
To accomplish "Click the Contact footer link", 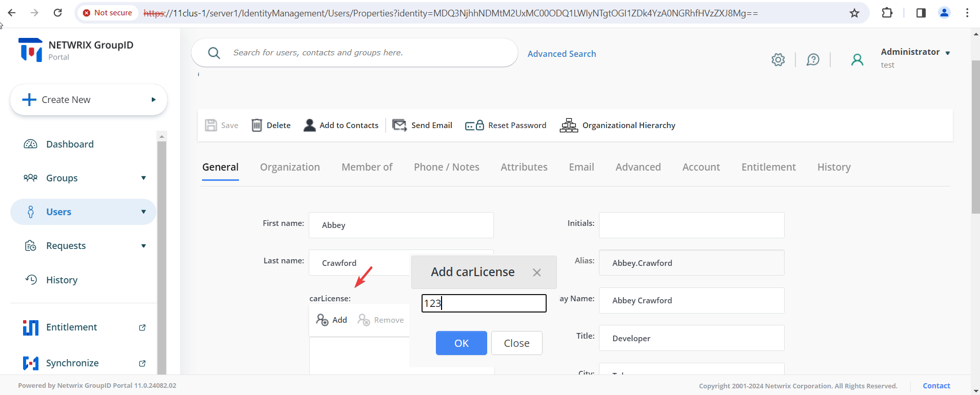I will 936,386.
